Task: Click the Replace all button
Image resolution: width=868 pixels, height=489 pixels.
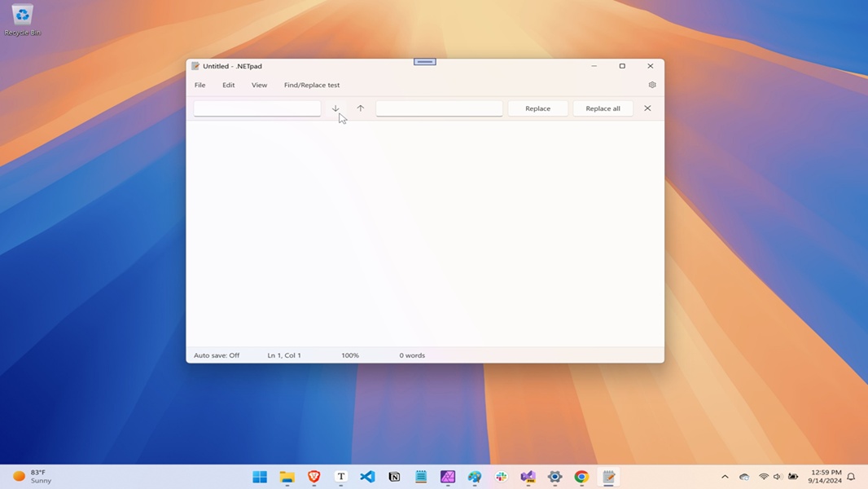Action: coord(603,108)
